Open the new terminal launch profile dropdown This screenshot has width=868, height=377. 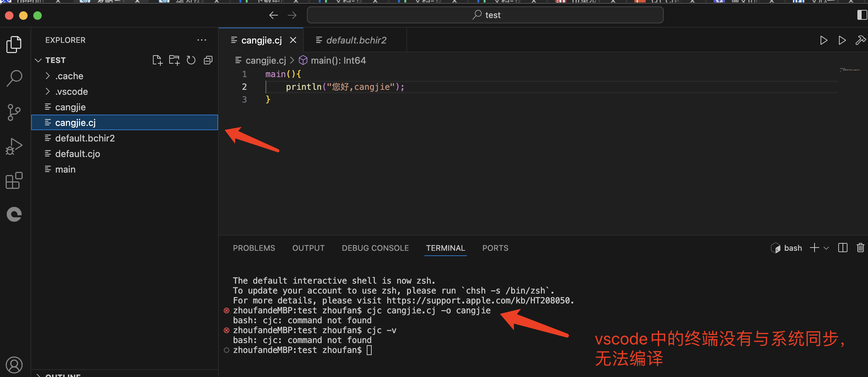[826, 248]
